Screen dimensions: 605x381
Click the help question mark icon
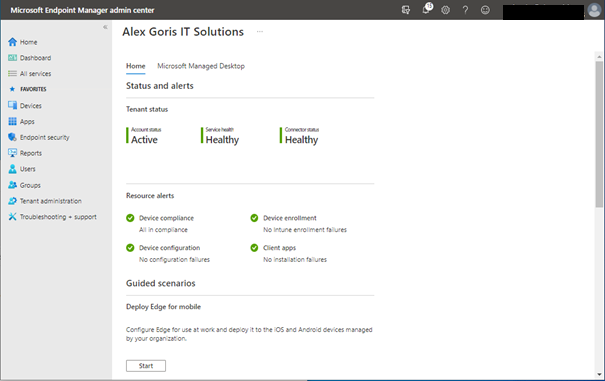465,10
